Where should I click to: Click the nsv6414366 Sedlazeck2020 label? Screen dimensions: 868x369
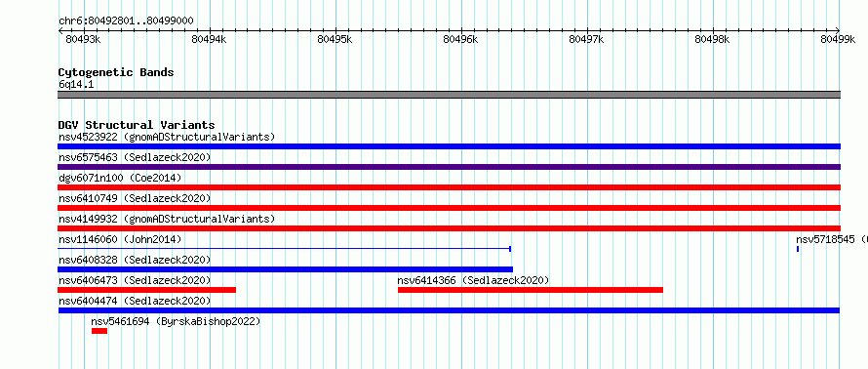click(x=473, y=280)
